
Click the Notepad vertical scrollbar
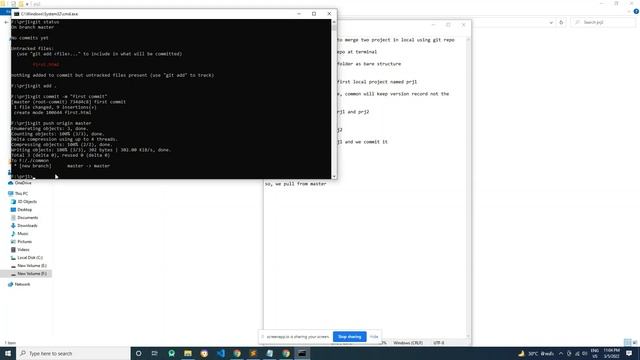[x=468, y=188]
